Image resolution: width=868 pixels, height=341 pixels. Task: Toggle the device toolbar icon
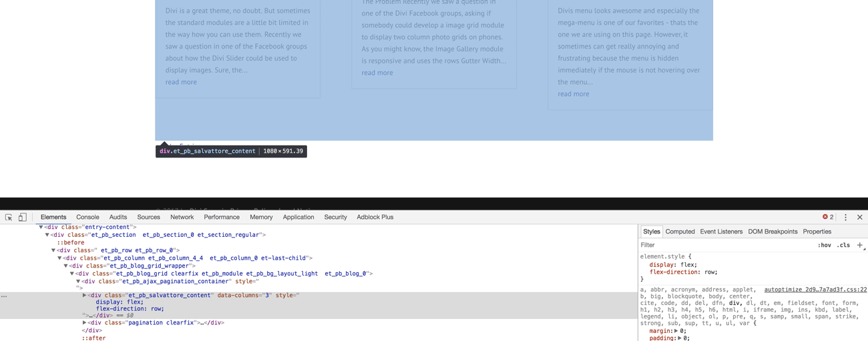(x=22, y=218)
